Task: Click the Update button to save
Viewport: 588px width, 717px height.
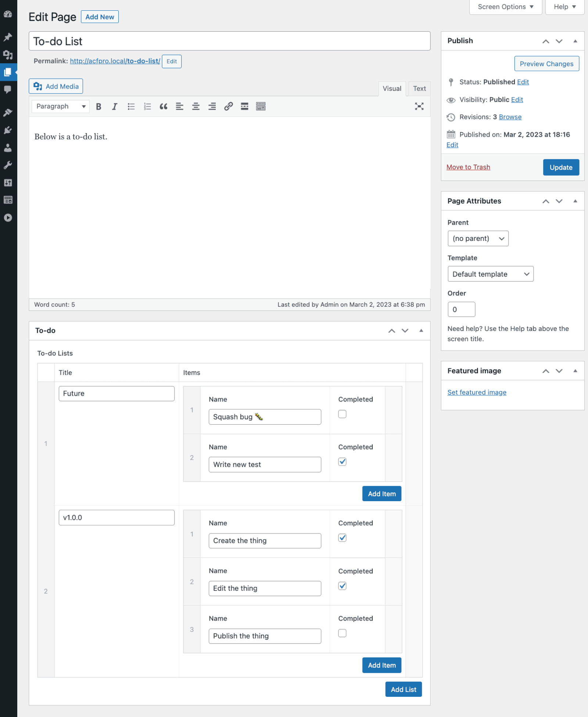Action: click(561, 167)
